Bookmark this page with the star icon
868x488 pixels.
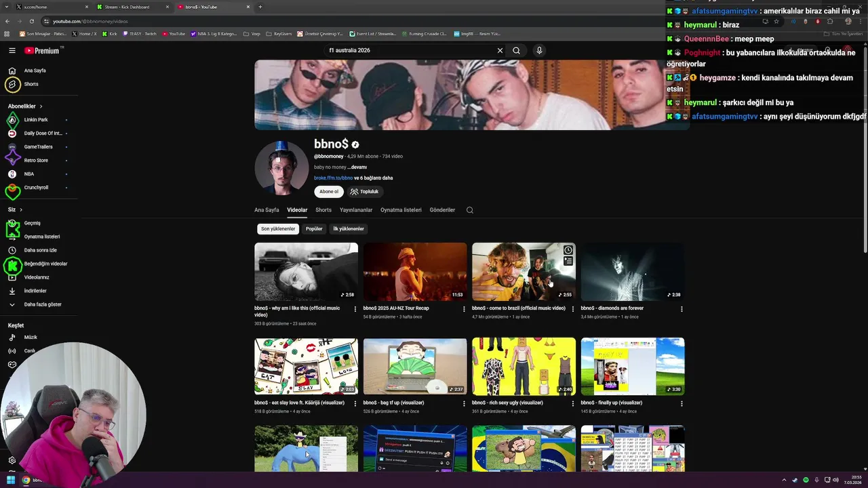click(776, 21)
